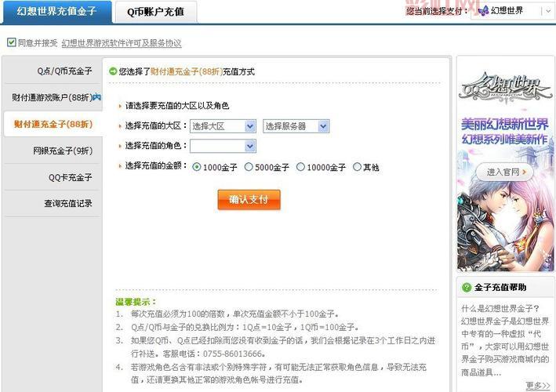Click the 确认支付 button
This screenshot has height=392, width=556.
point(249,200)
